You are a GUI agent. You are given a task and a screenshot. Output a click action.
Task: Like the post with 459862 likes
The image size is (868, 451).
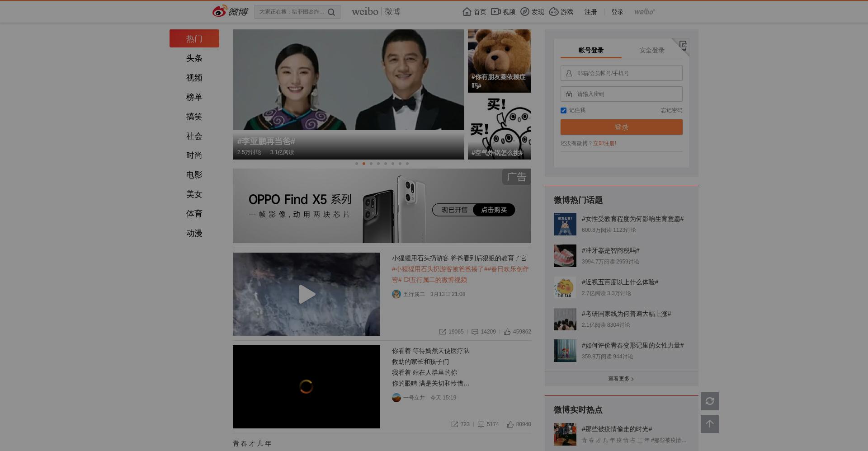507,332
